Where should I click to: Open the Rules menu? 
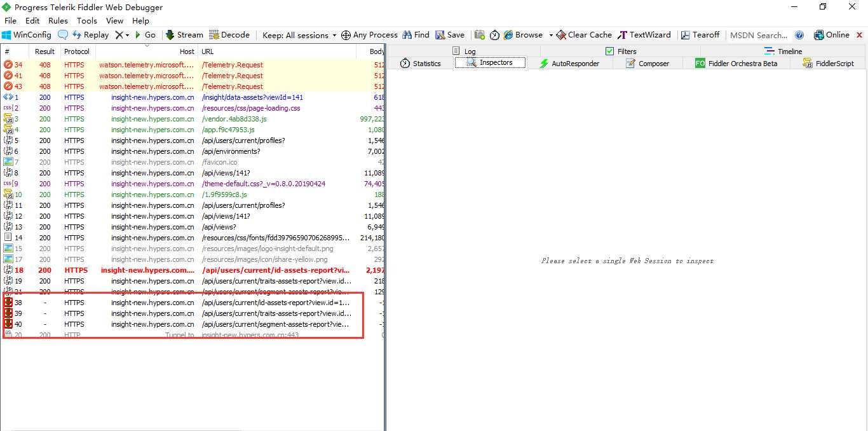tap(58, 21)
